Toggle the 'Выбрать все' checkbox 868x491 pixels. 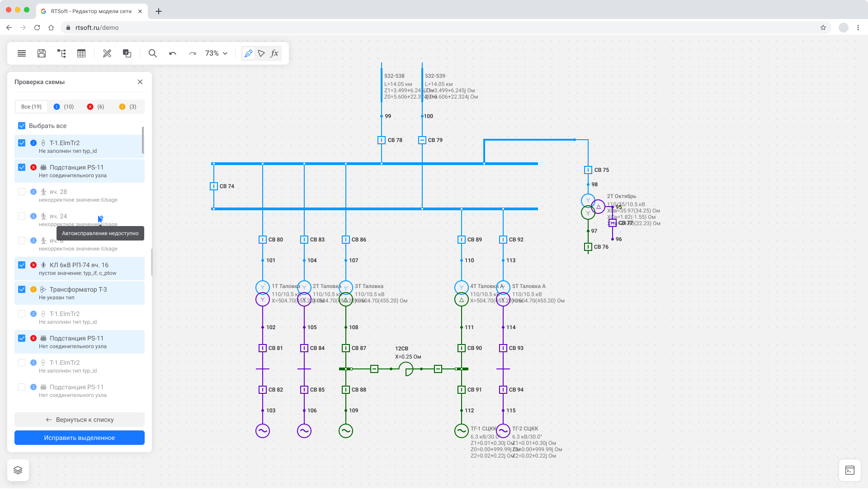click(x=22, y=126)
